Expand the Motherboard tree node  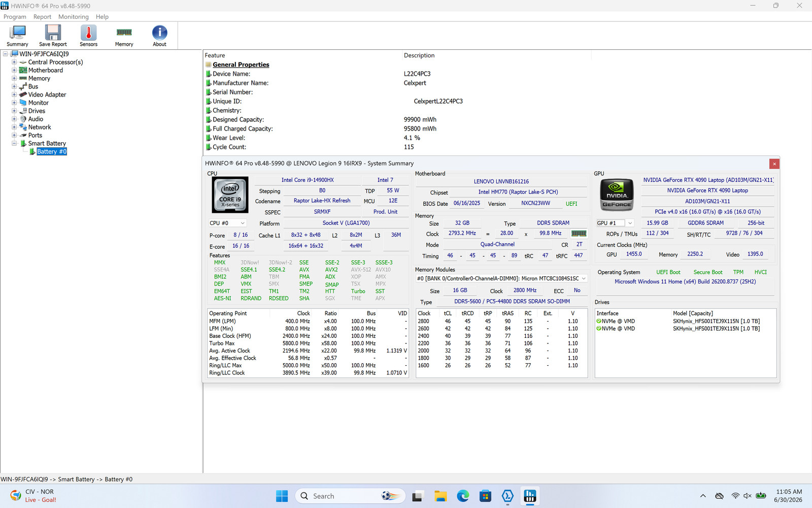(14, 70)
